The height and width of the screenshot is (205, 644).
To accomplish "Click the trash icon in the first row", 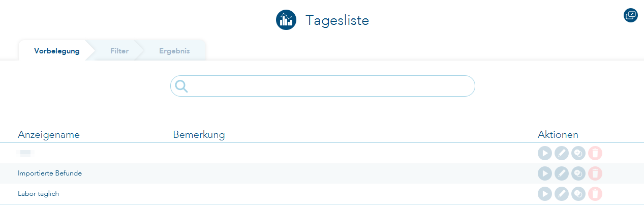I will pyautogui.click(x=595, y=153).
